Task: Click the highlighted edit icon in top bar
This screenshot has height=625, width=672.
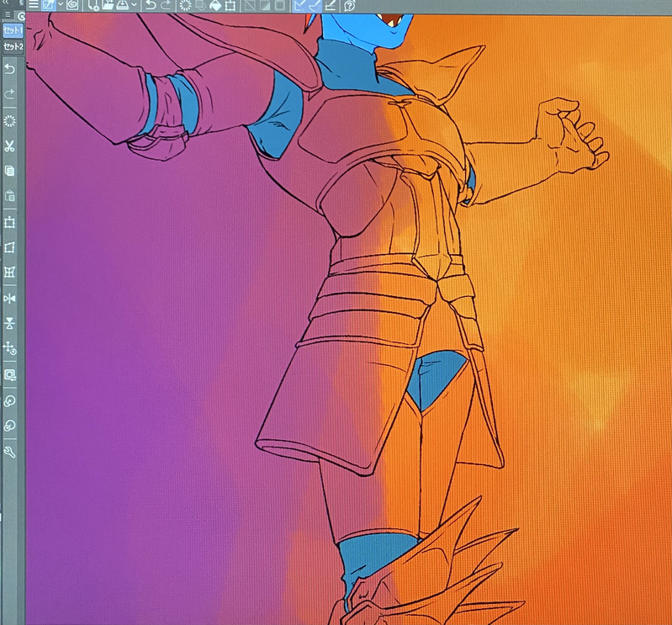Action: click(x=49, y=5)
